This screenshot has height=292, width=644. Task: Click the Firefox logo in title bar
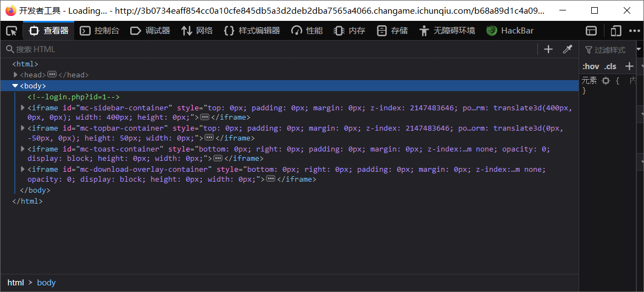11,10
